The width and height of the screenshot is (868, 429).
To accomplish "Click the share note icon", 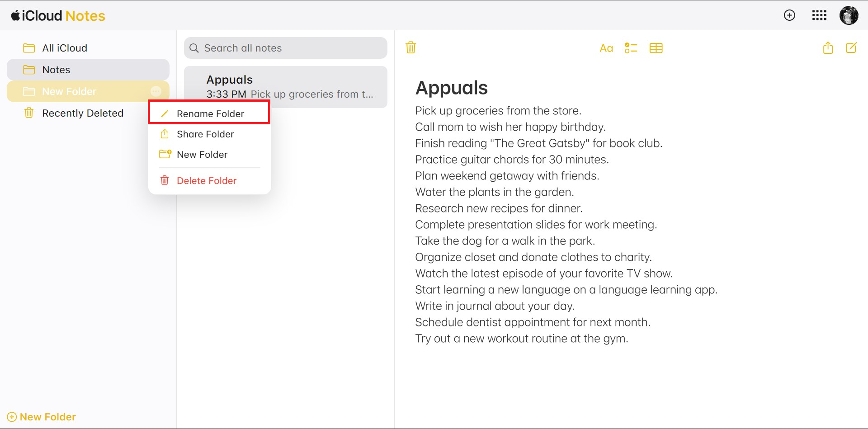I will 827,48.
